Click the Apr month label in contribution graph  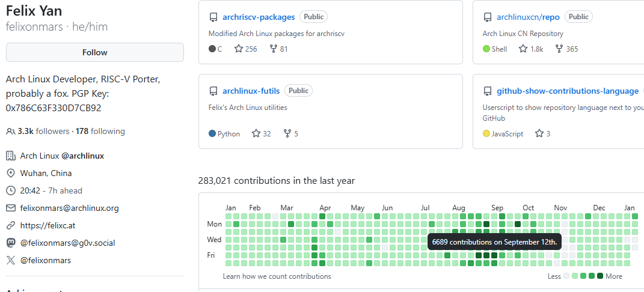point(325,208)
